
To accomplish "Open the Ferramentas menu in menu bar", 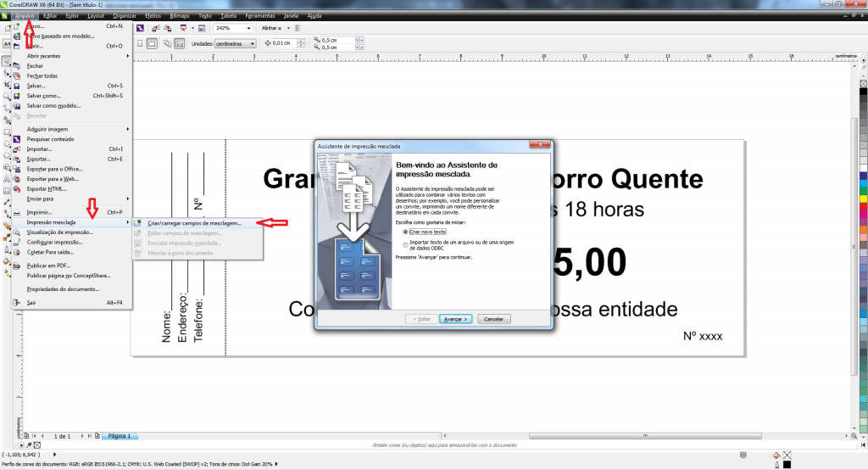I will click(259, 15).
